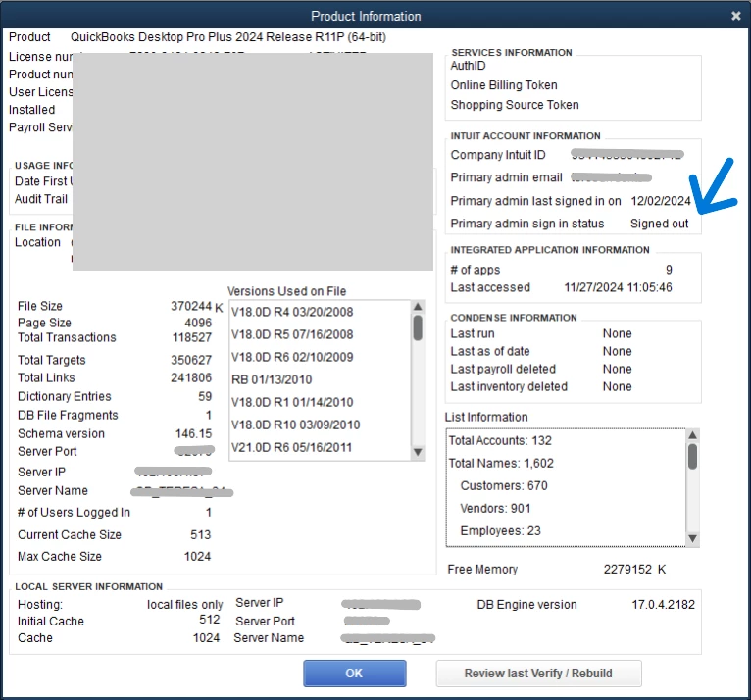The height and width of the screenshot is (700, 751).
Task: Click the Online Billing Token label
Action: [x=504, y=84]
